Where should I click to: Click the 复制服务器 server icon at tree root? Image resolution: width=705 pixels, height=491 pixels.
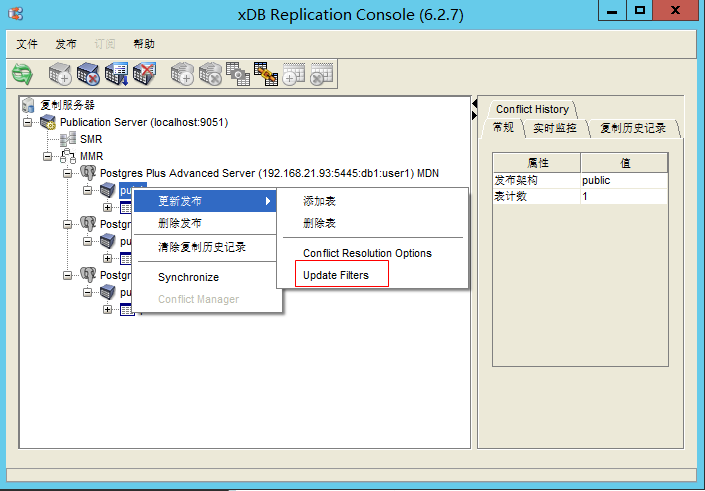[x=28, y=105]
